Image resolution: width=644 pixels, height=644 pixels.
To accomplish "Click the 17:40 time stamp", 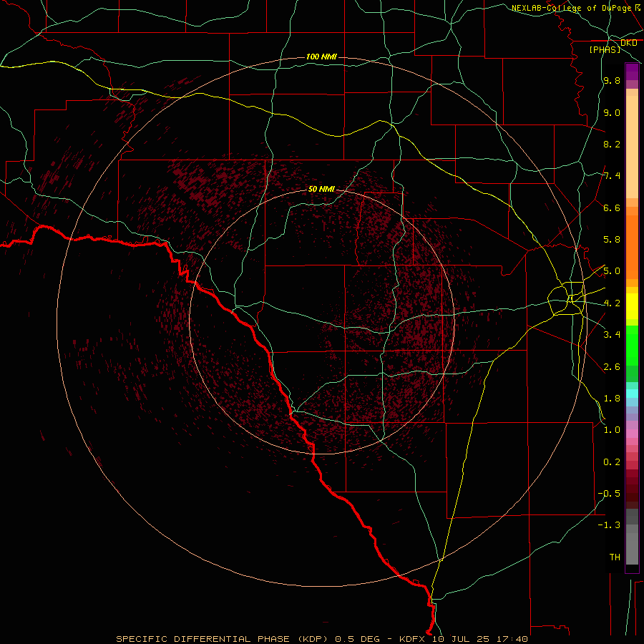I will [x=512, y=639].
